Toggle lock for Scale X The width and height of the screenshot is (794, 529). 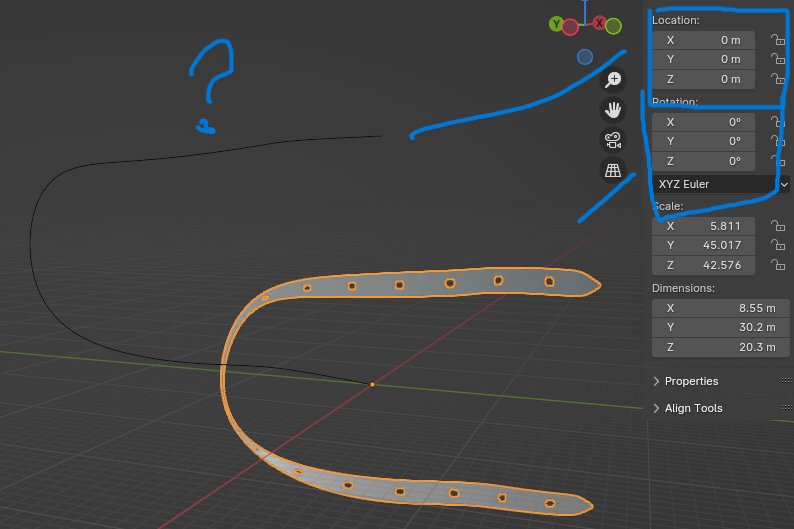(777, 226)
